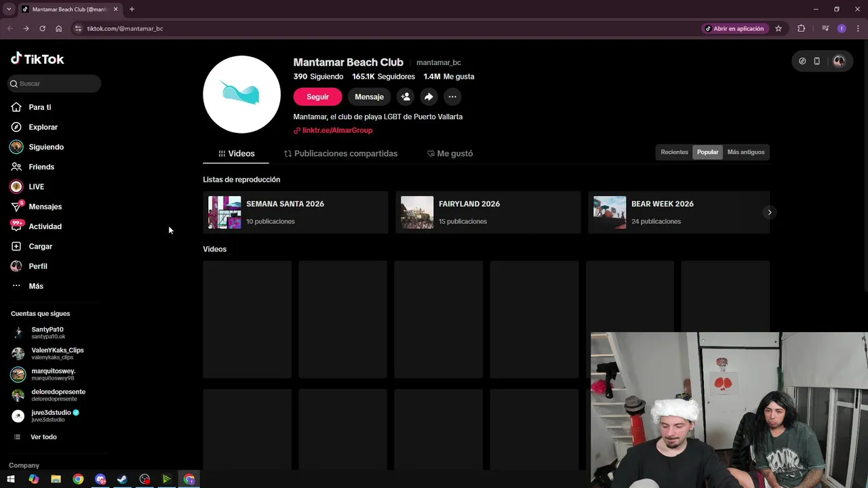Open the Windows Start menu
The height and width of the screenshot is (488, 868).
click(11, 479)
